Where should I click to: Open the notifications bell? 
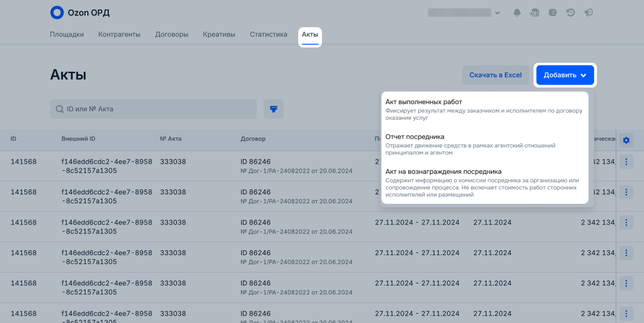[517, 13]
